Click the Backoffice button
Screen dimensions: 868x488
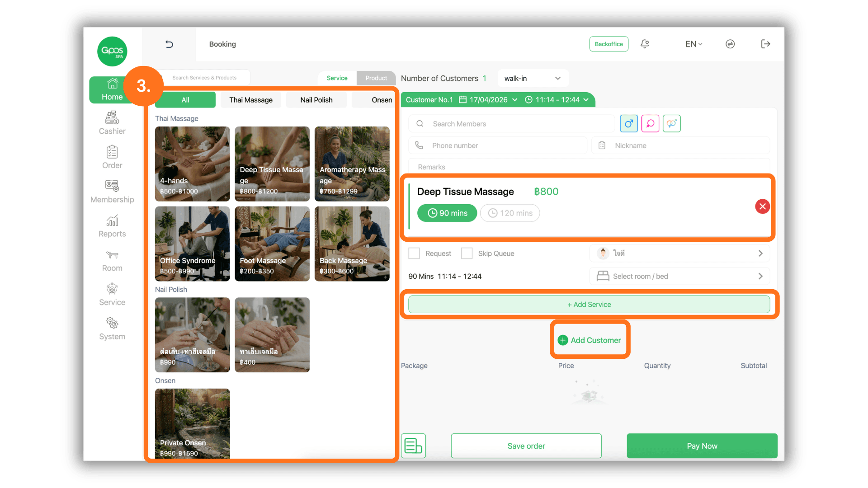(x=609, y=44)
